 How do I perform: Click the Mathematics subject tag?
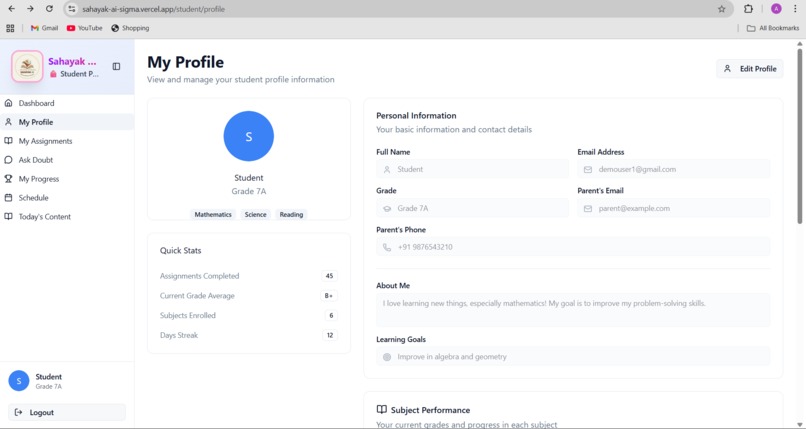point(213,215)
